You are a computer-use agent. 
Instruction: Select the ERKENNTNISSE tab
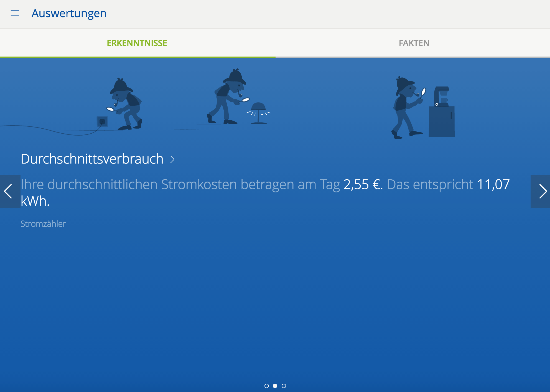click(137, 43)
